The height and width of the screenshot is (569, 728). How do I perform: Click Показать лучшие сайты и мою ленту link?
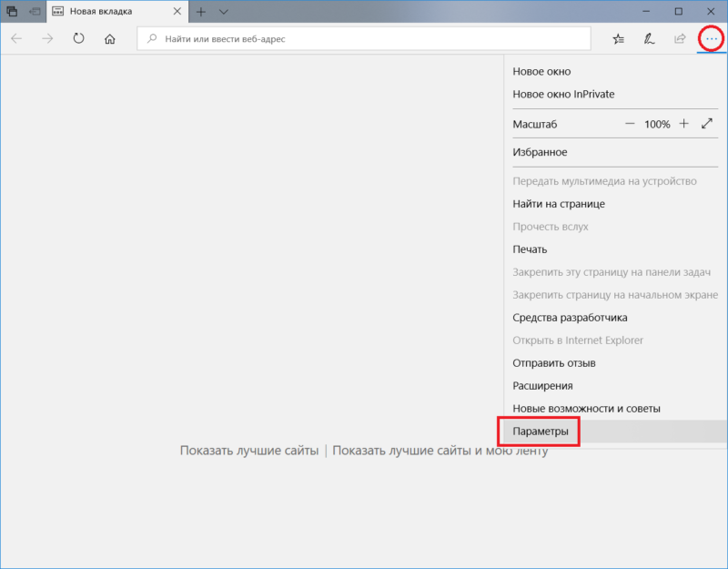pos(440,451)
